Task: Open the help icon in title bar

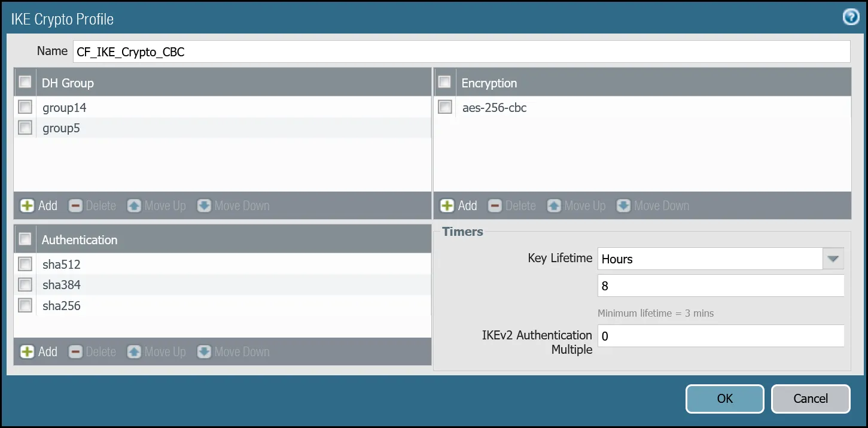Action: tap(850, 18)
